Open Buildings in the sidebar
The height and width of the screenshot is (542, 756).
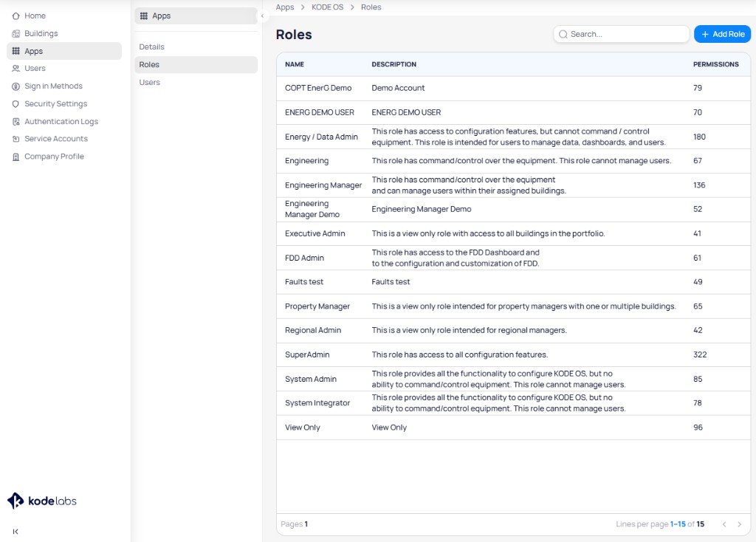coord(64,34)
